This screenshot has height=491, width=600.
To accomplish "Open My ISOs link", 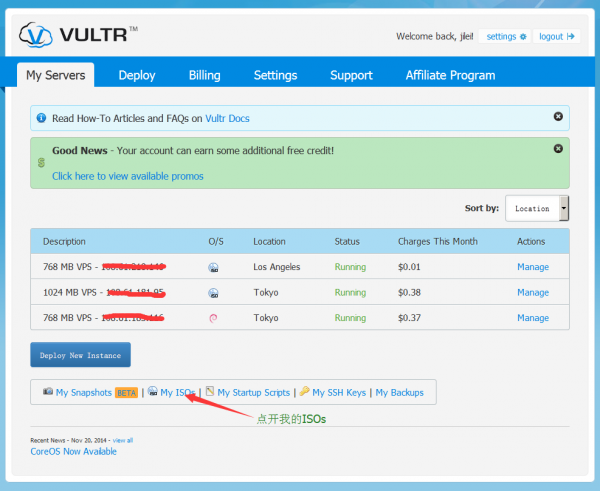I will [178, 393].
